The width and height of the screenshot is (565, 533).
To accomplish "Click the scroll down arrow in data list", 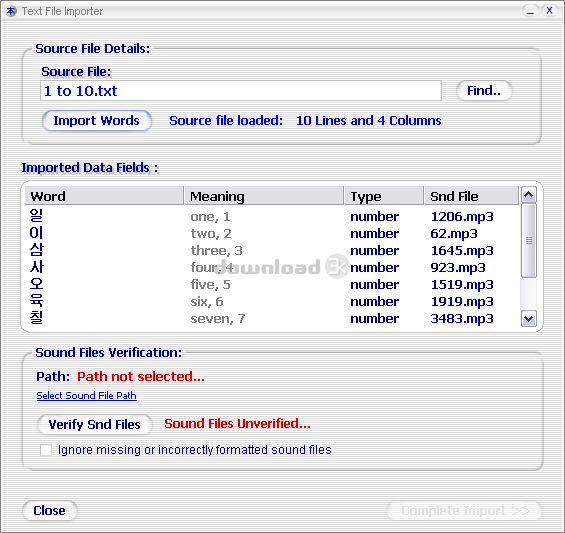I will pyautogui.click(x=529, y=319).
